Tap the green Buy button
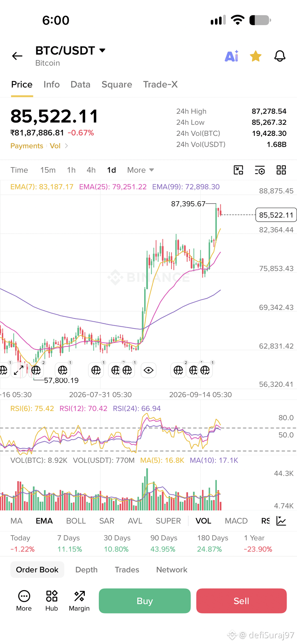Screen dimensions: 297x644 click(145, 601)
